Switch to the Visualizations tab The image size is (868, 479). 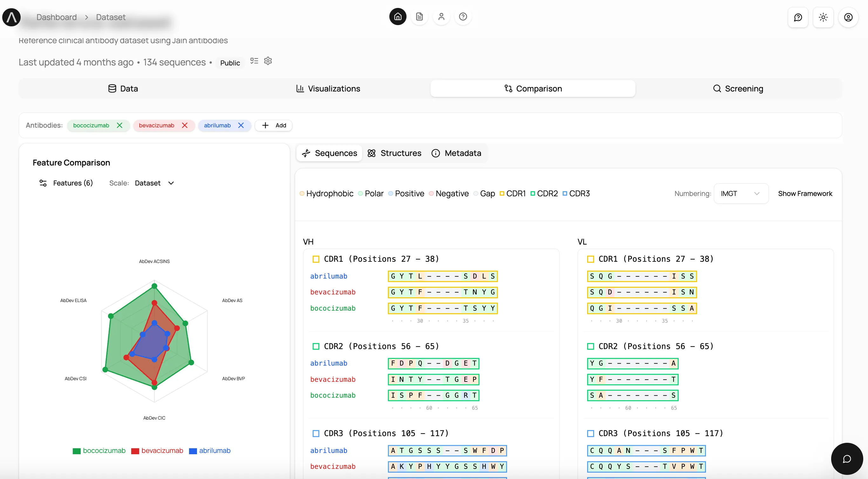click(x=328, y=89)
